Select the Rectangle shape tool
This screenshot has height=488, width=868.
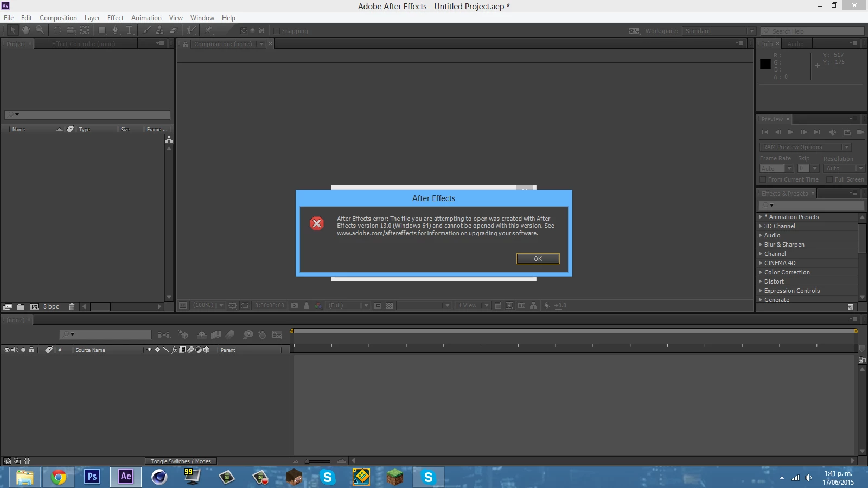click(x=102, y=30)
